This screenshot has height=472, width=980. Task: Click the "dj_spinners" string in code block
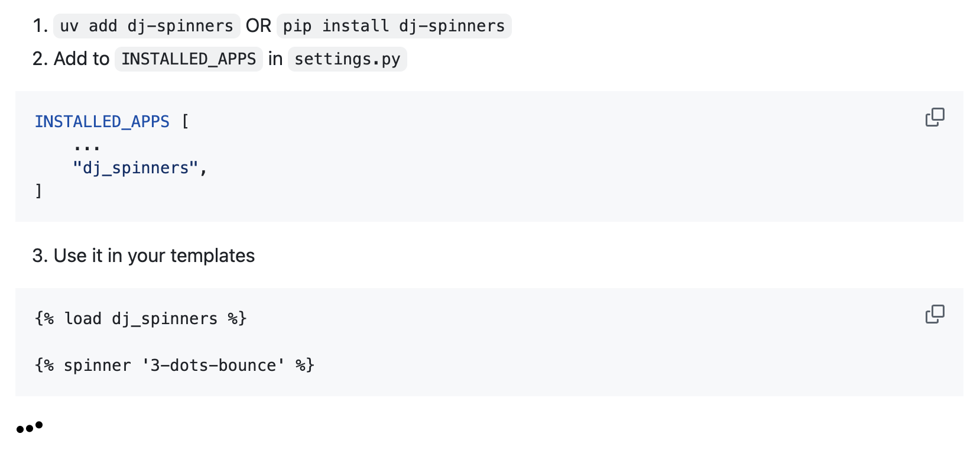coord(135,168)
